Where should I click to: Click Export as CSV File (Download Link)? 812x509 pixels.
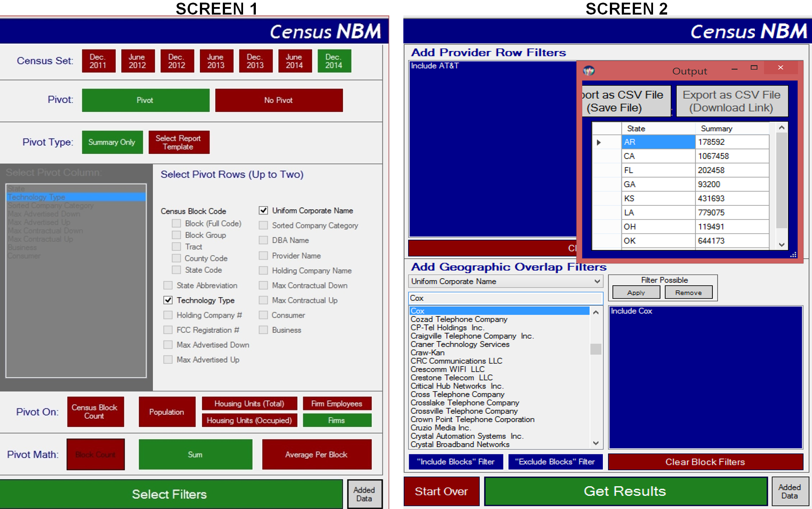pyautogui.click(x=731, y=101)
